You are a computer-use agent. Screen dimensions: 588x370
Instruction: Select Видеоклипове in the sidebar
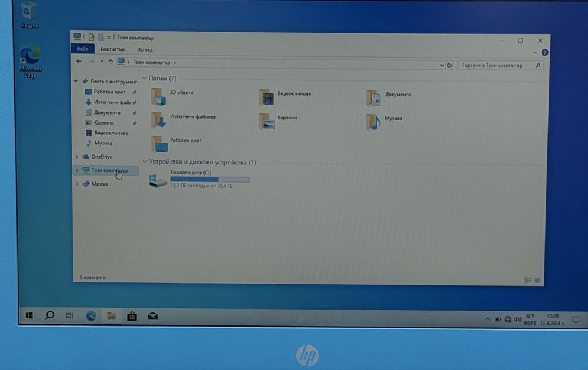coord(111,133)
